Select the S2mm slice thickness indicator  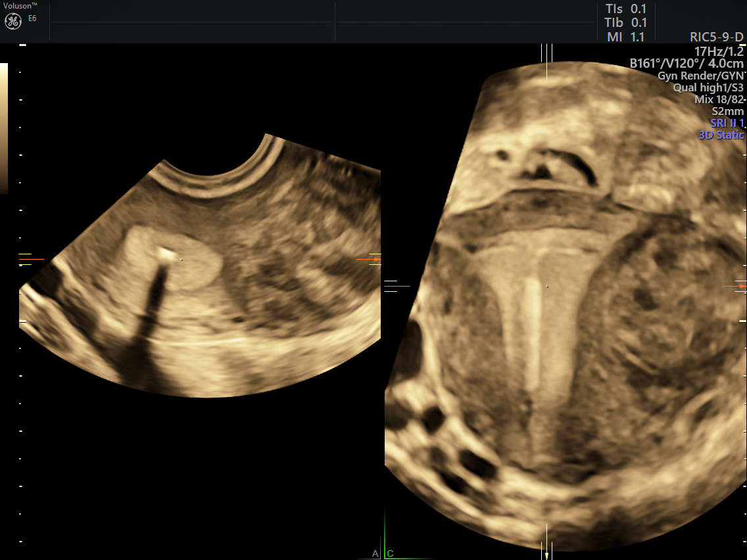click(729, 112)
